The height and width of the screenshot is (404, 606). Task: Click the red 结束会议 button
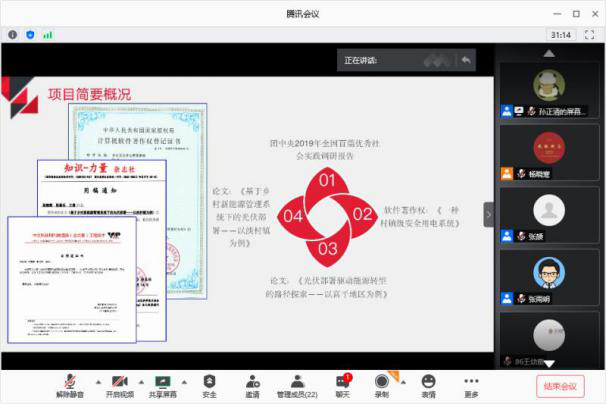pos(561,386)
